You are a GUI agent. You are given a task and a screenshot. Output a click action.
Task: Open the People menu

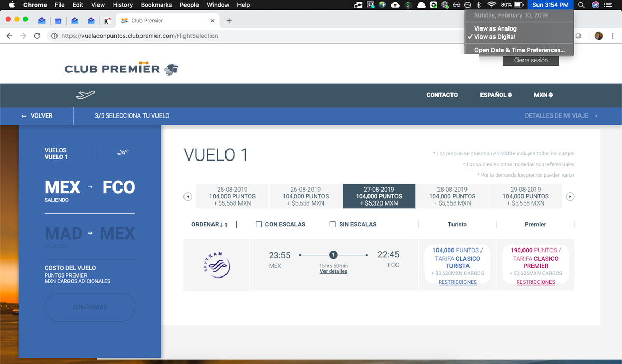[x=189, y=5]
